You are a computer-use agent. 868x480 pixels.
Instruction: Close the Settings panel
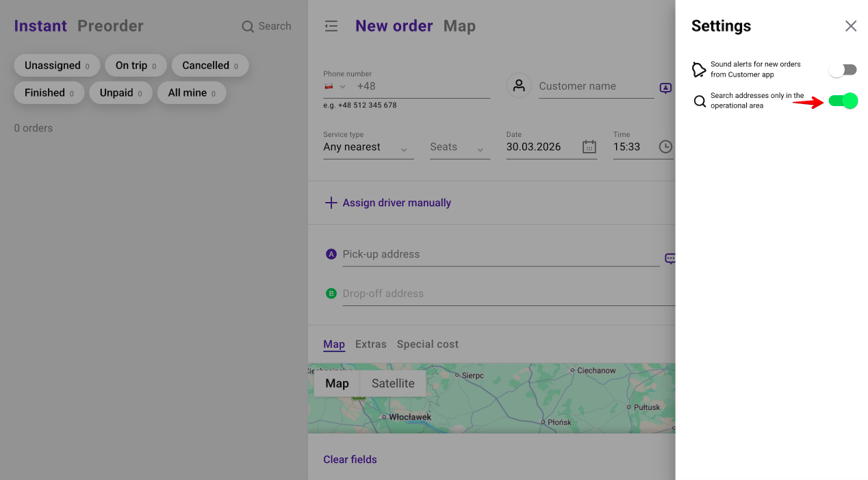click(x=851, y=26)
